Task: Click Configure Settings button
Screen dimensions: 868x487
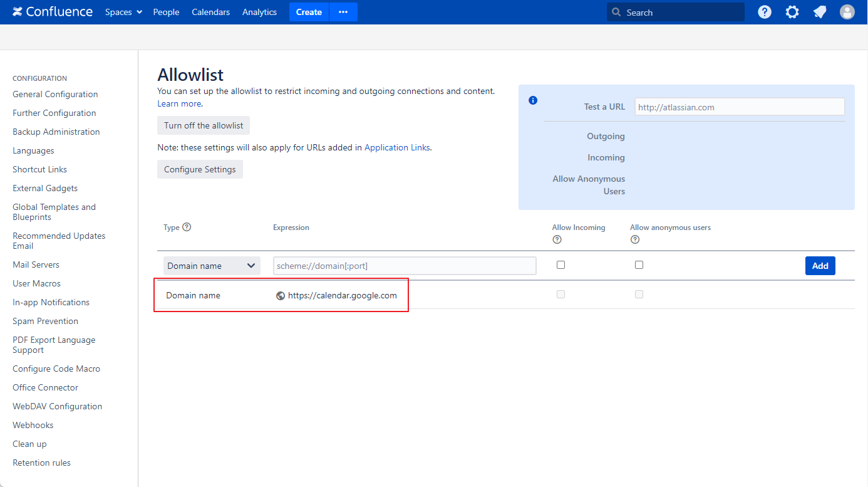Action: (200, 169)
